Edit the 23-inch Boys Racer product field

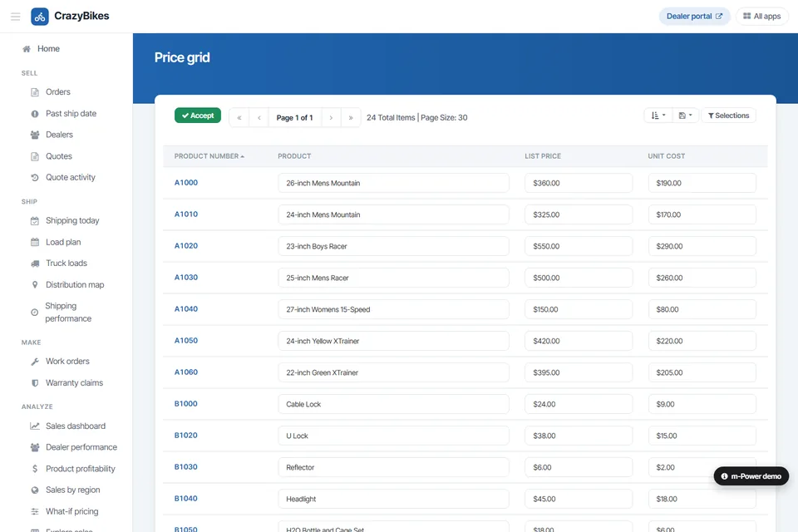[x=393, y=246]
